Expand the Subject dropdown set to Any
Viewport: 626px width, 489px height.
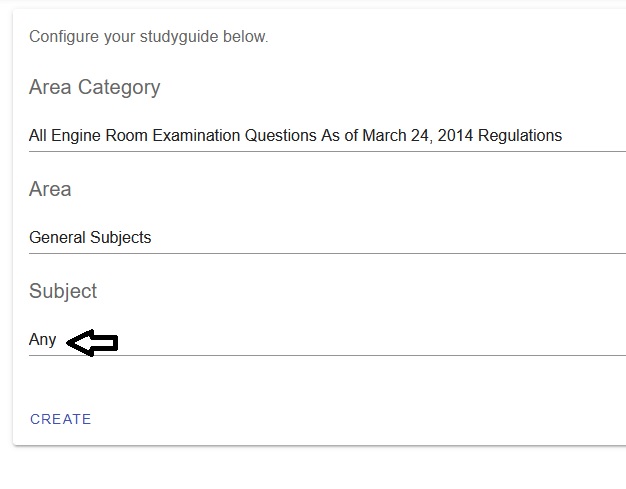point(327,340)
